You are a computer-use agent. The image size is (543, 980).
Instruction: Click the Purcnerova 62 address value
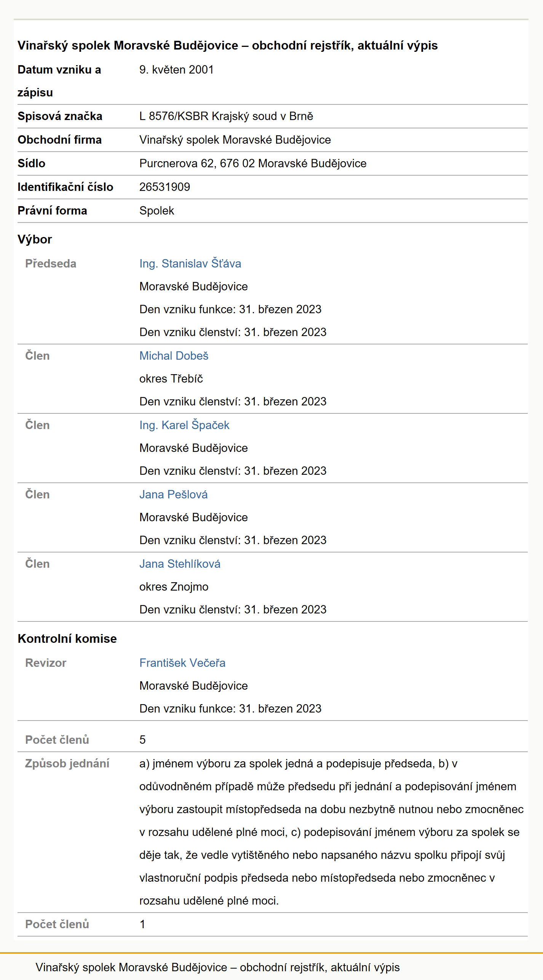(253, 163)
